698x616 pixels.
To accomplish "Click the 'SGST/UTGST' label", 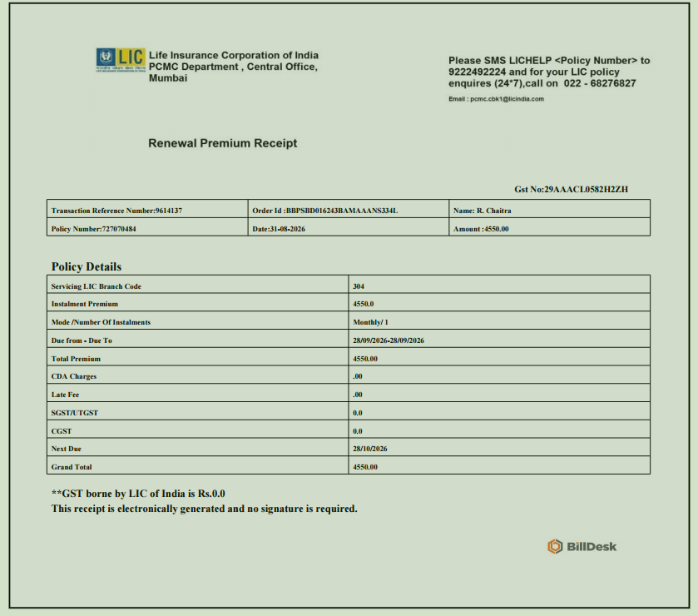I will click(x=75, y=413).
